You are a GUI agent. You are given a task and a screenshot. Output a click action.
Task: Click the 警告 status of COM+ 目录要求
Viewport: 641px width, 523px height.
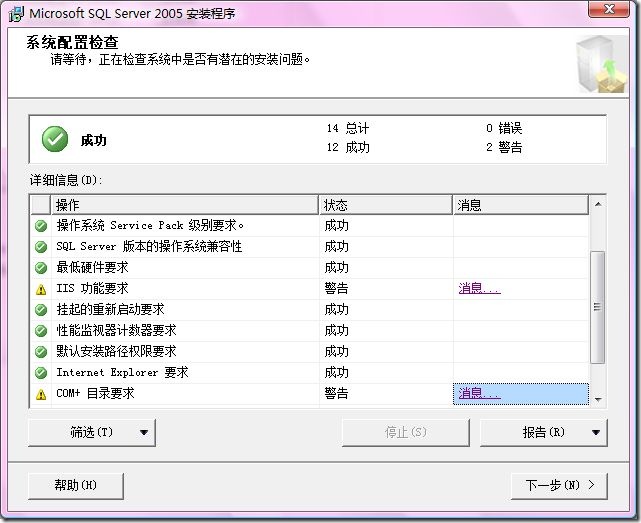[x=336, y=394]
